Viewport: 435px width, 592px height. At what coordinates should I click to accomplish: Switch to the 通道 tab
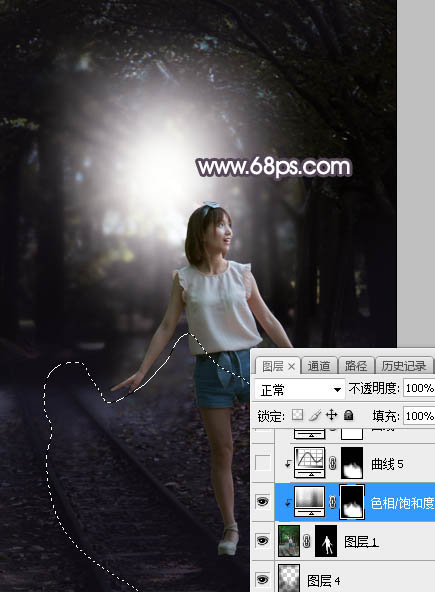coord(319,366)
